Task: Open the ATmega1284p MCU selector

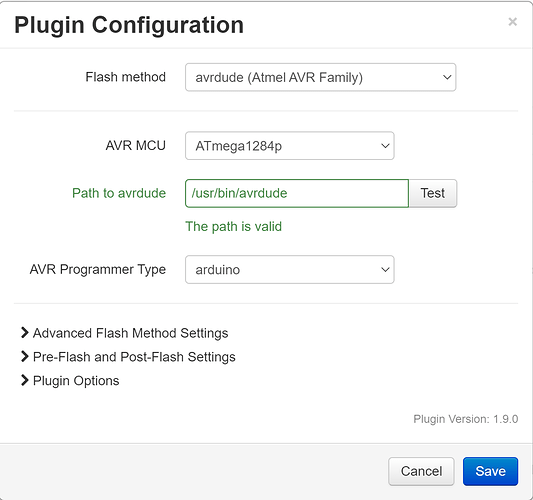Action: click(x=290, y=146)
